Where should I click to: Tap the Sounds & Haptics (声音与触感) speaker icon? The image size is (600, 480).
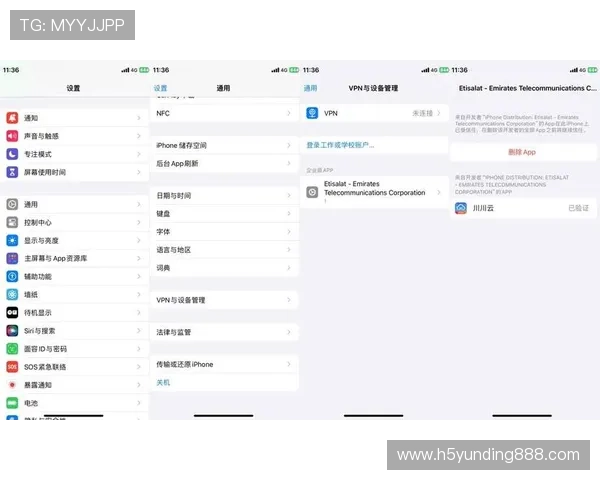point(12,136)
